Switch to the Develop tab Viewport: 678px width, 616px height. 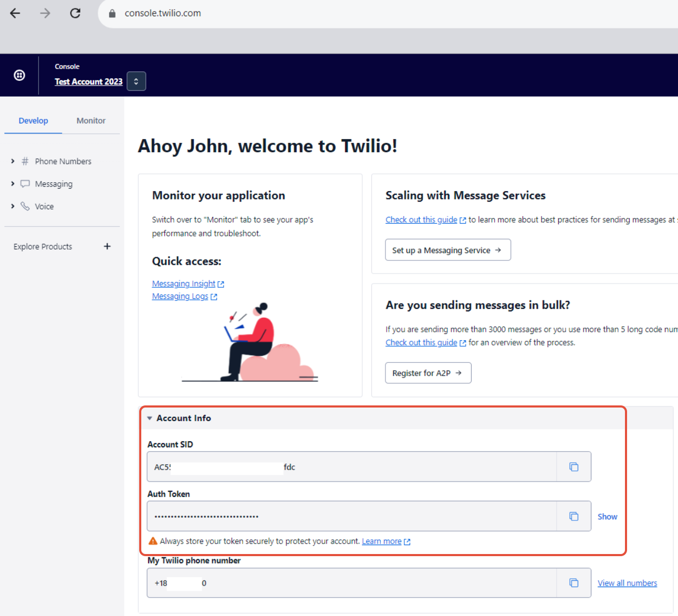[33, 121]
